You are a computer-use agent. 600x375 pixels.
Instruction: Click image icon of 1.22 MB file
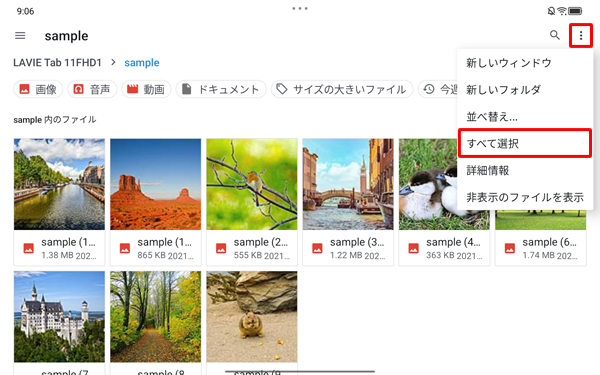317,248
